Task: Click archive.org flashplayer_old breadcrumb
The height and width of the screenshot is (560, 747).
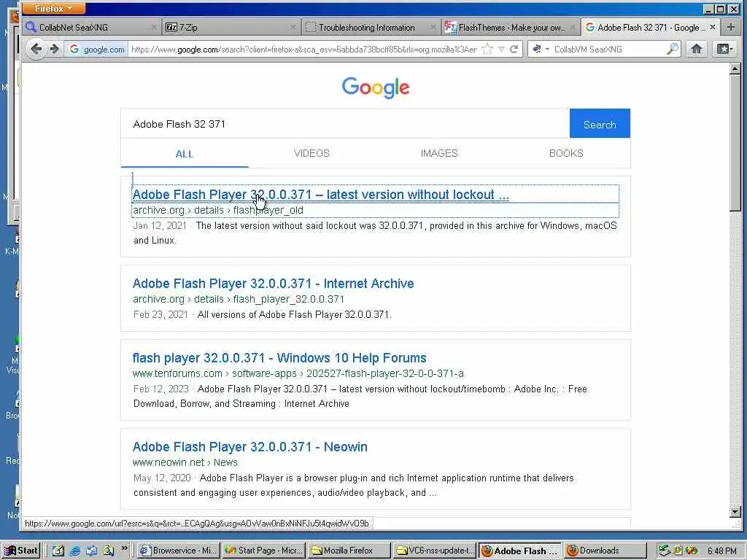Action: point(217,210)
